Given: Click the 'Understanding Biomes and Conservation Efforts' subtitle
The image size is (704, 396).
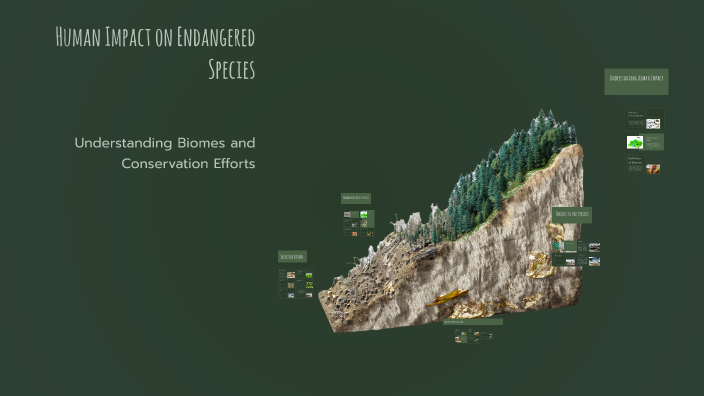Looking at the screenshot, I should [x=165, y=153].
